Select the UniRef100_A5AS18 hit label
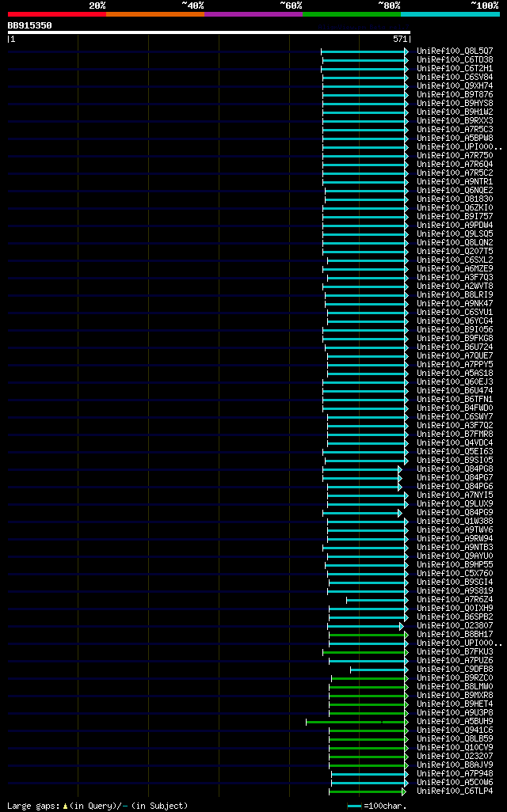The width and height of the screenshot is (507, 812). point(456,374)
